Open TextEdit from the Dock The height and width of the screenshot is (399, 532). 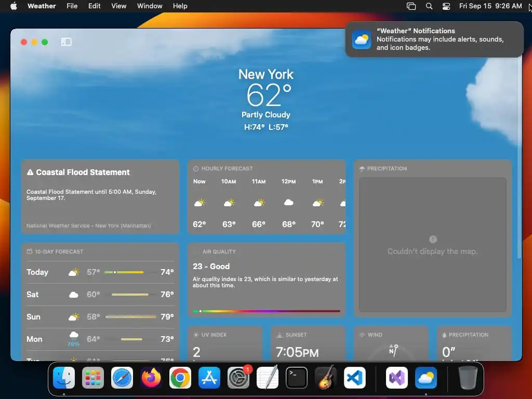coord(268,378)
